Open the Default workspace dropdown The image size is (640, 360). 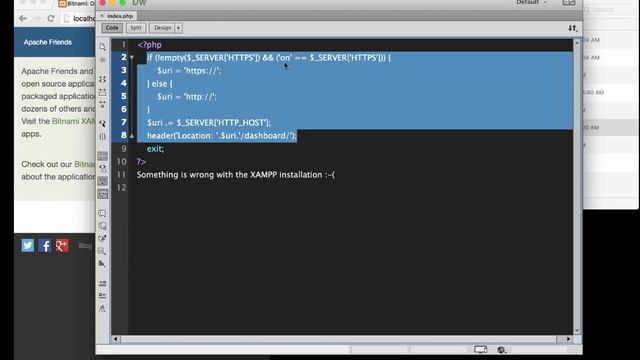coord(531,2)
